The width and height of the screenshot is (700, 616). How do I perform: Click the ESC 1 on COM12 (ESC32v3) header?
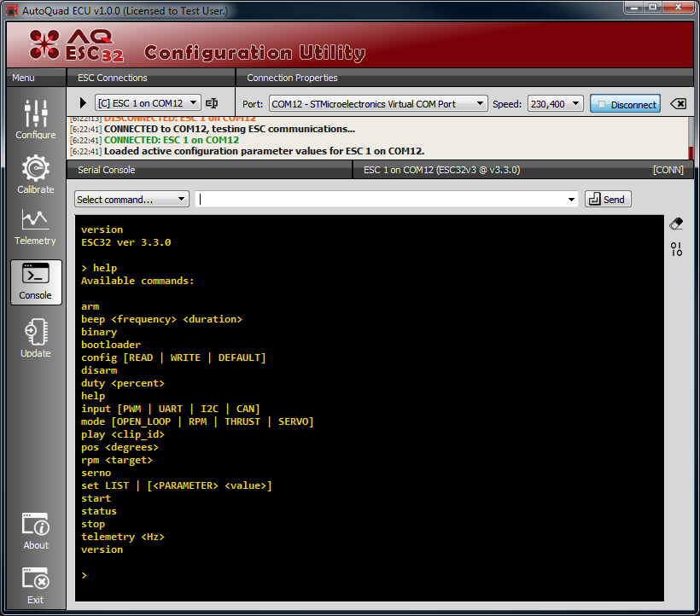[x=441, y=170]
